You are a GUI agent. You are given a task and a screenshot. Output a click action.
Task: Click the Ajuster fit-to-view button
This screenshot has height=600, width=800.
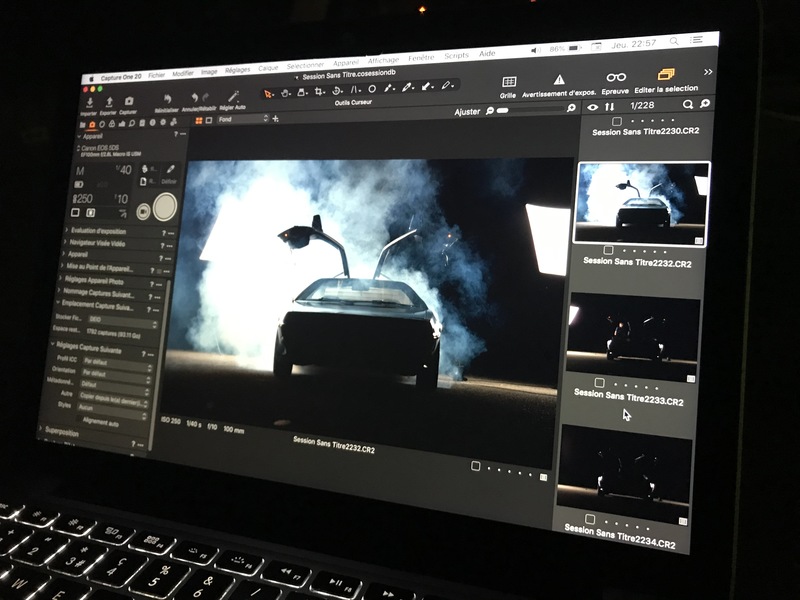[x=467, y=111]
